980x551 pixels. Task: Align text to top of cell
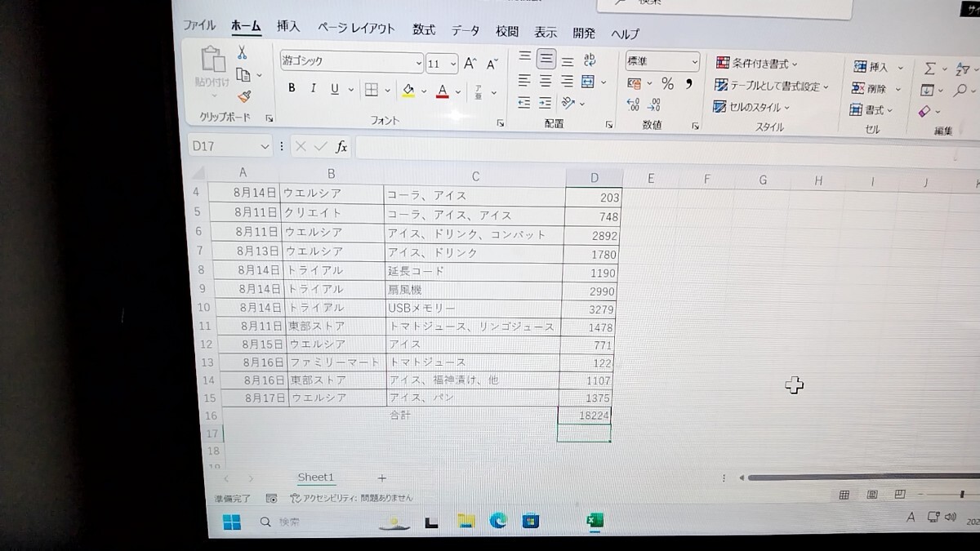point(524,58)
